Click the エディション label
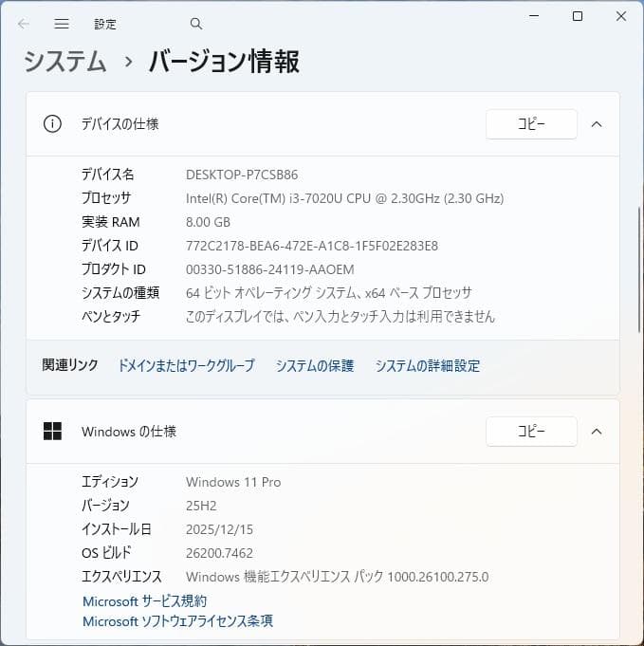The width and height of the screenshot is (644, 646). point(110,482)
